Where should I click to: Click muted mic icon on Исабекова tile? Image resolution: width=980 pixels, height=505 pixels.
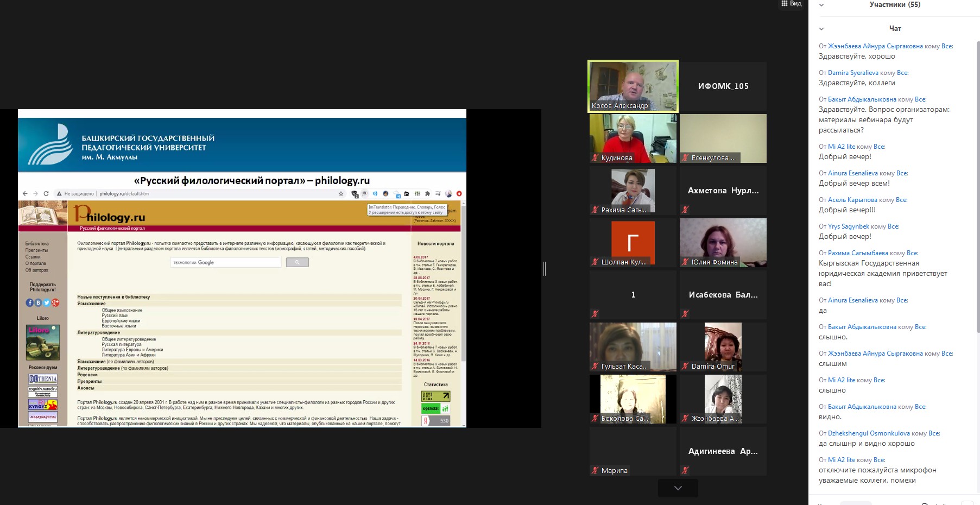(x=686, y=314)
